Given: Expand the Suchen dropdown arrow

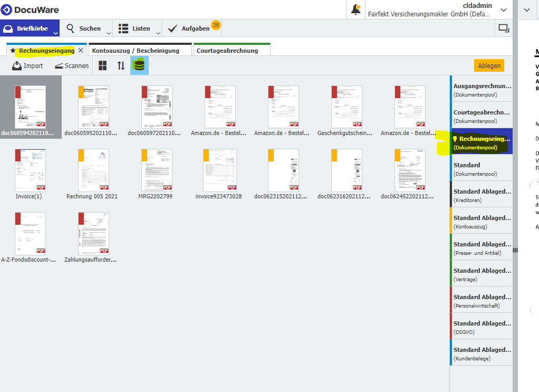Looking at the screenshot, I should click(x=109, y=33).
